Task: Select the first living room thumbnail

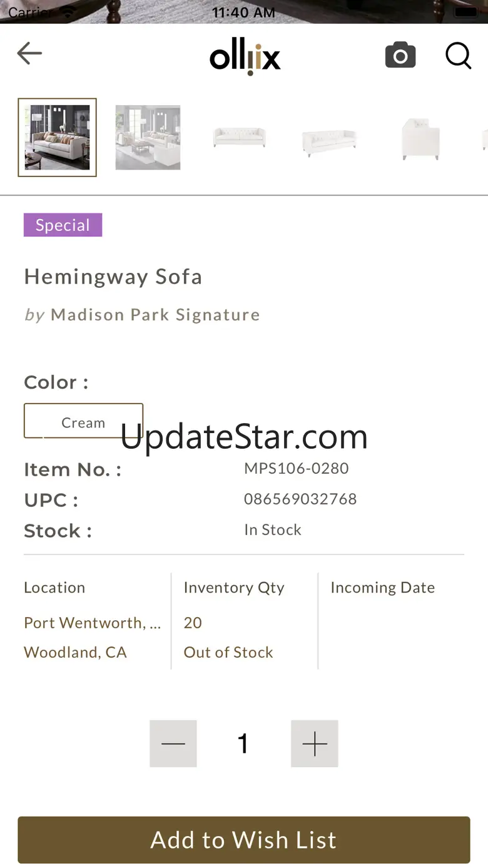Action: (57, 137)
